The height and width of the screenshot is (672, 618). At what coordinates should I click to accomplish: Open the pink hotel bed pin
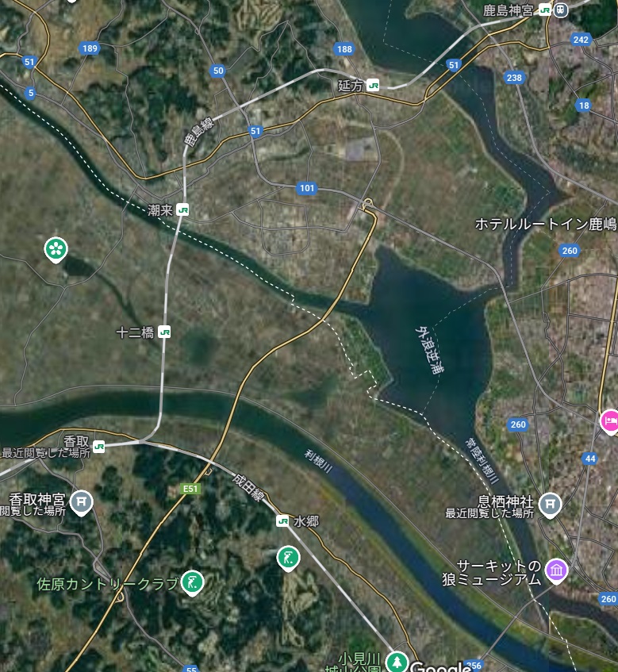pyautogui.click(x=609, y=422)
